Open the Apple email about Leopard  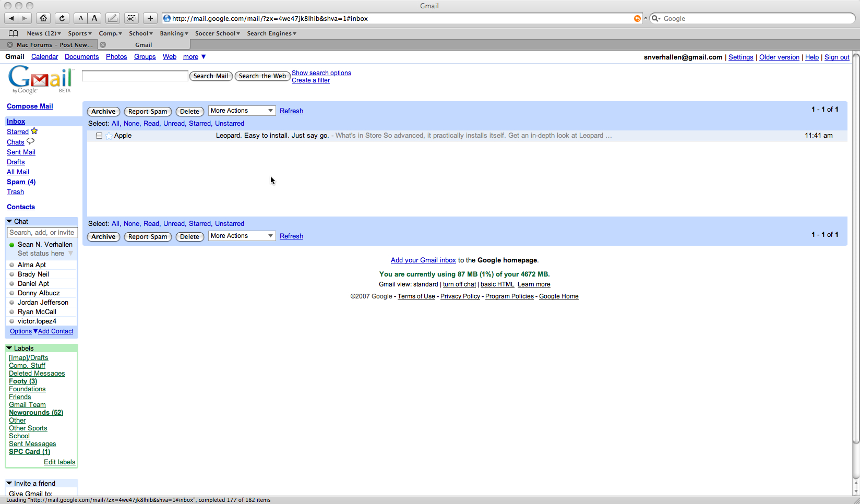pos(467,136)
